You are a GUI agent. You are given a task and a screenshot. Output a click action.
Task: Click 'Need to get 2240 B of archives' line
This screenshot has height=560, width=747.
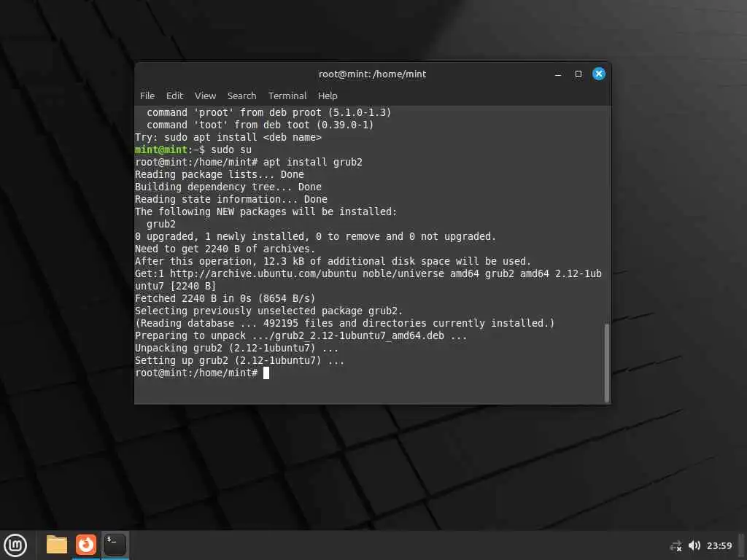[225, 249]
